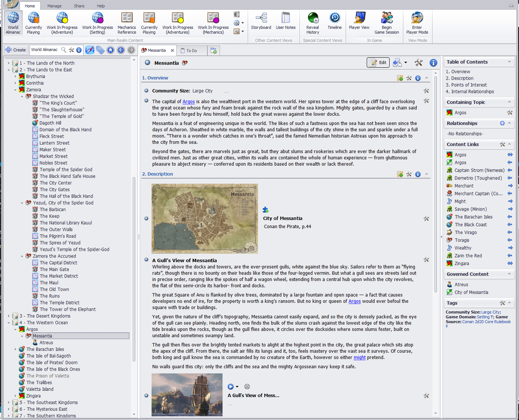Click the Player View icon
This screenshot has height=420, width=519.
click(x=359, y=21)
